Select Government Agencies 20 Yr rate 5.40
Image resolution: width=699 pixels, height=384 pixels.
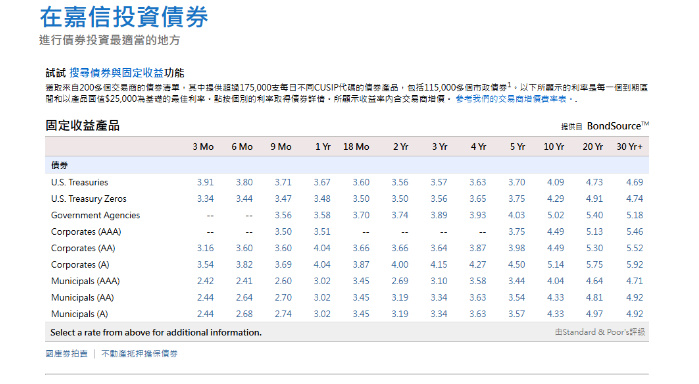pos(594,215)
